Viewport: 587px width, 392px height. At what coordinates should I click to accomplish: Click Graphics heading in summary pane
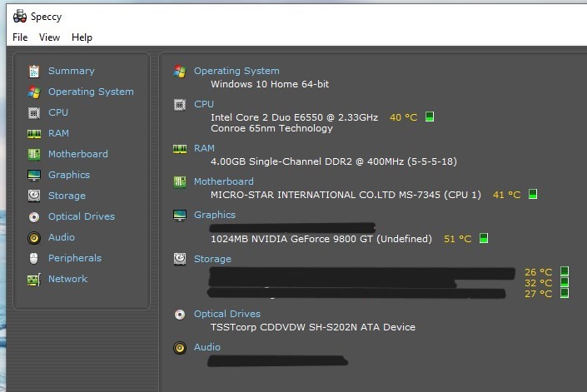pyautogui.click(x=215, y=215)
